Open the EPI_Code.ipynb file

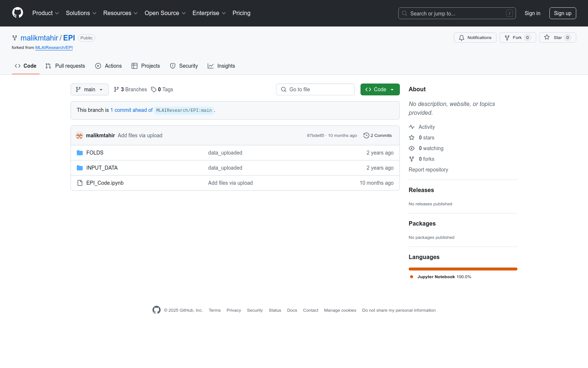[x=105, y=183]
